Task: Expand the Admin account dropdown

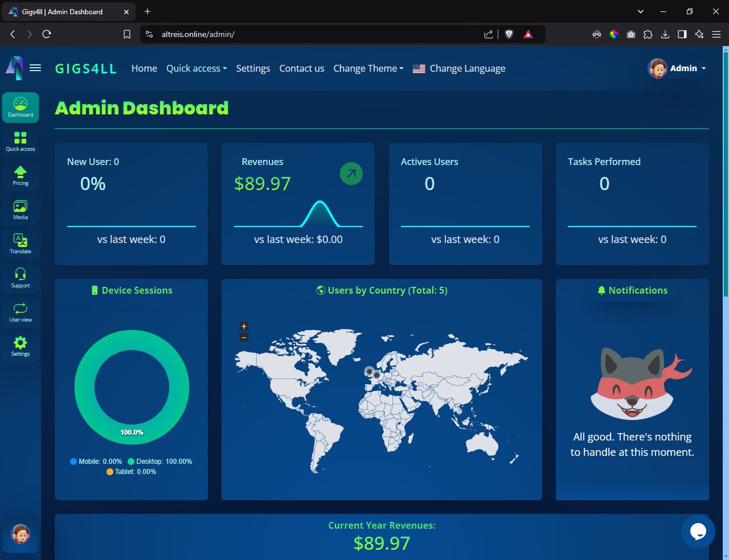Action: coord(678,68)
